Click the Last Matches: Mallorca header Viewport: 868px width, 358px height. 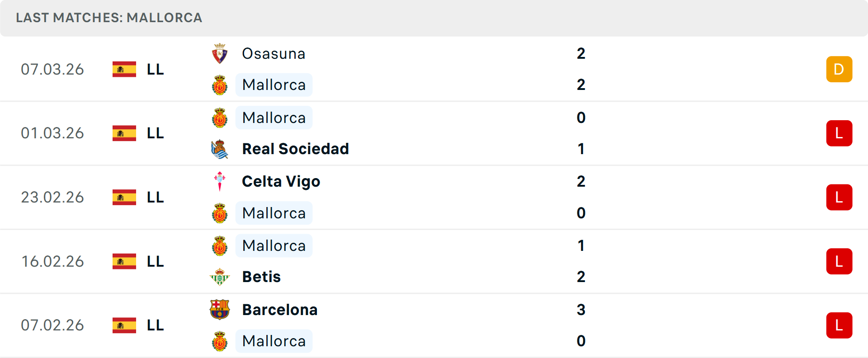(x=109, y=18)
